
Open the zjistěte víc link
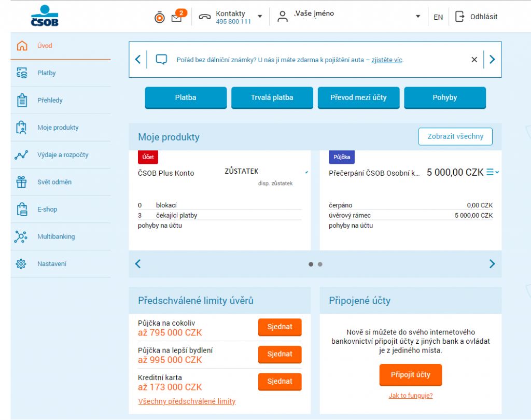click(x=387, y=60)
